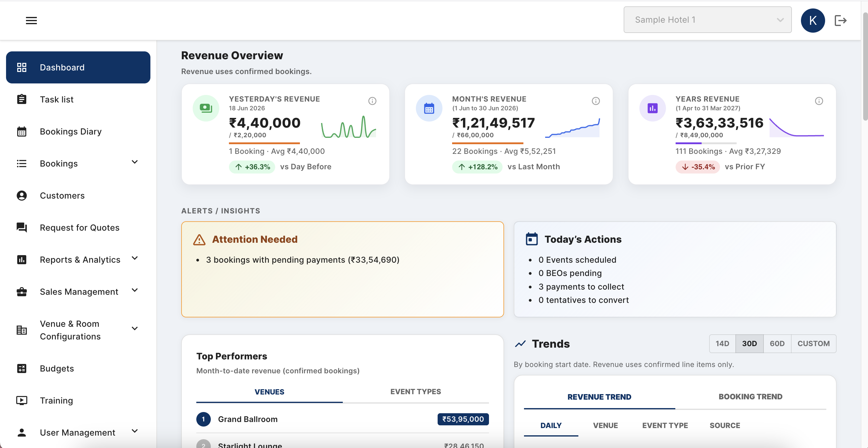Open Customers page
Screen dimensions: 868x448
(x=78, y=196)
